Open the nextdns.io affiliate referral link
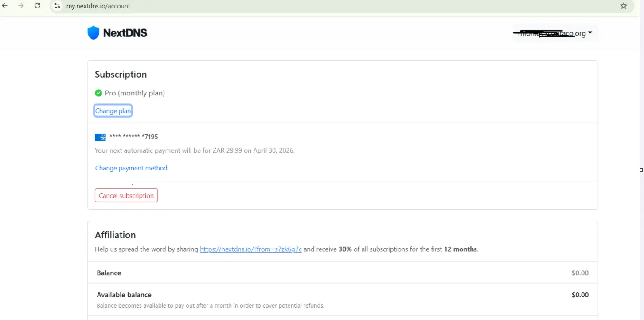The width and height of the screenshot is (644, 320). pos(251,249)
